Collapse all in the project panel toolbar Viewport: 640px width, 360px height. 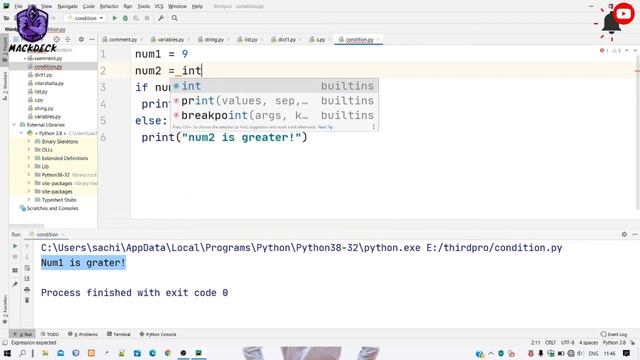click(x=68, y=39)
